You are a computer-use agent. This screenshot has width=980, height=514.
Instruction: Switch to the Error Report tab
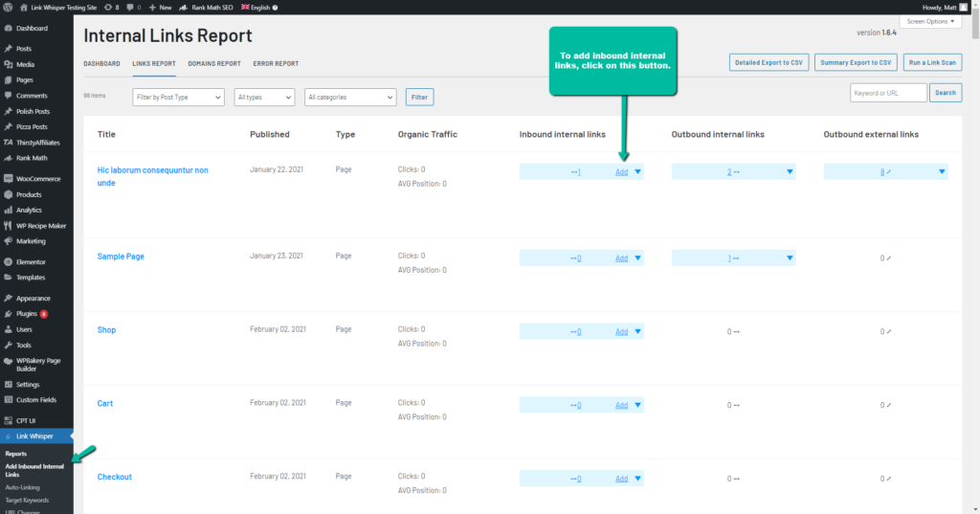276,64
